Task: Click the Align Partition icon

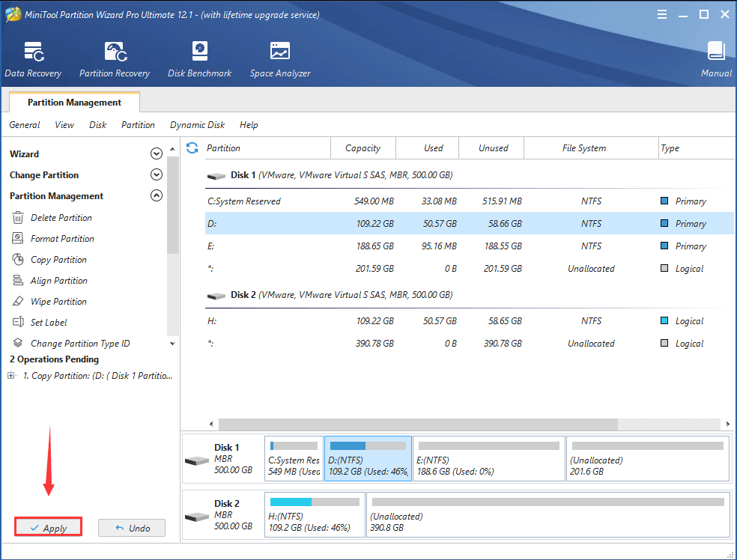Action: [x=18, y=281]
